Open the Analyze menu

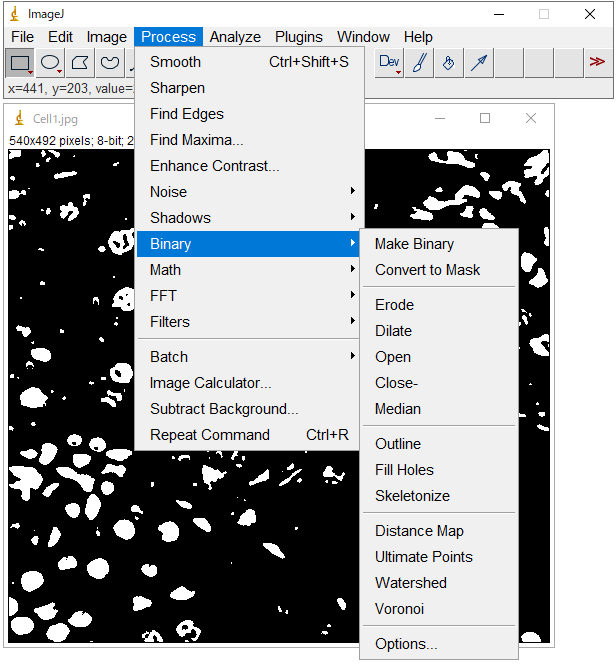tap(235, 37)
